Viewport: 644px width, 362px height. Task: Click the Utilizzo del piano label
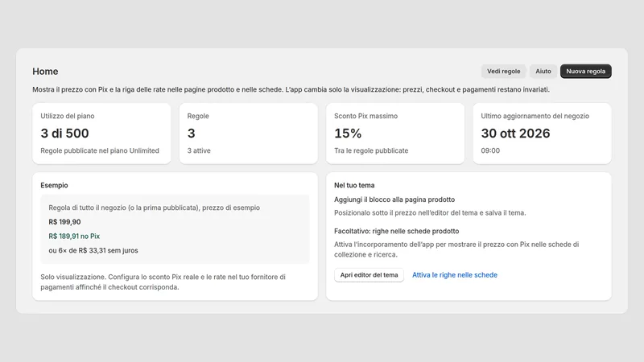[68, 116]
